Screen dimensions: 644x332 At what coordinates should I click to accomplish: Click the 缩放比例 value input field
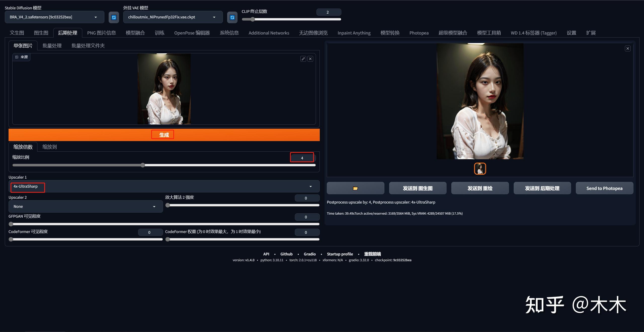click(x=302, y=158)
